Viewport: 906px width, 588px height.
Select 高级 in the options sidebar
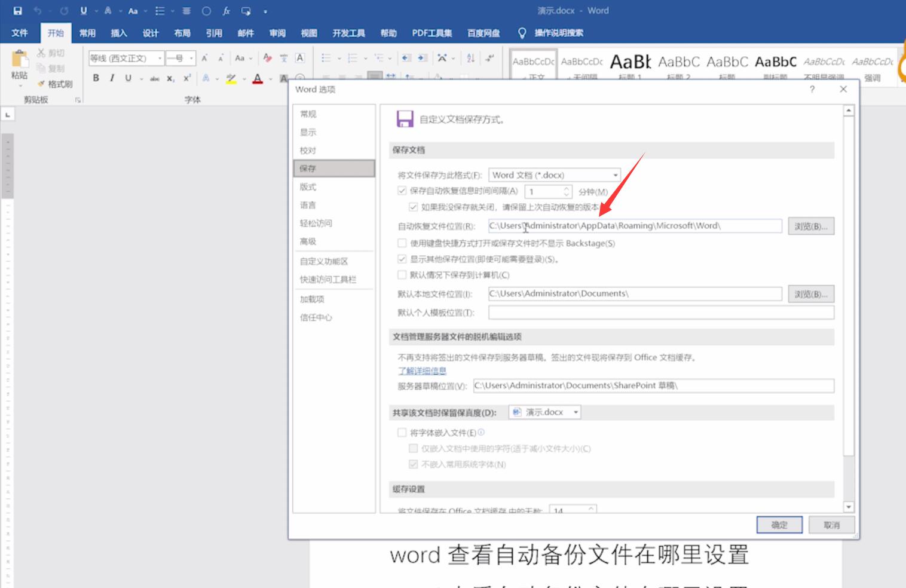pyautogui.click(x=334, y=241)
